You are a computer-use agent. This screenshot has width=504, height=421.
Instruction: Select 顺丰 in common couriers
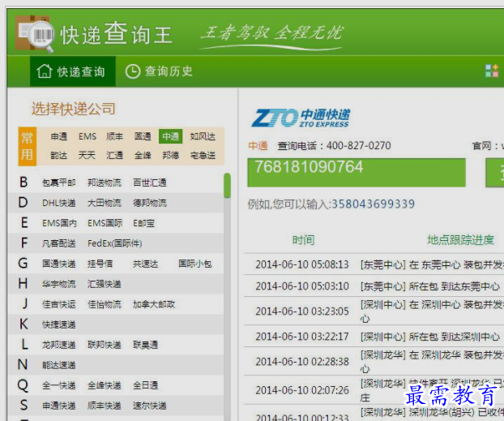click(115, 136)
